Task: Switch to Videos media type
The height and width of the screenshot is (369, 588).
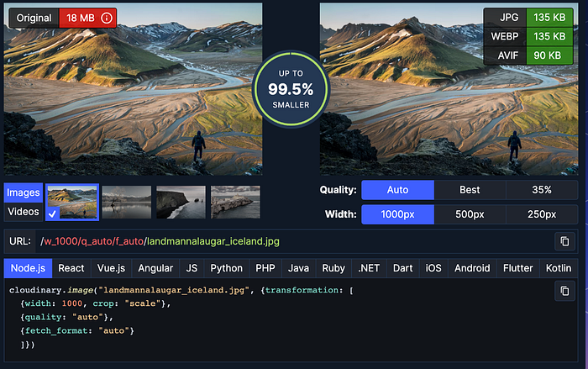Action: click(x=23, y=211)
